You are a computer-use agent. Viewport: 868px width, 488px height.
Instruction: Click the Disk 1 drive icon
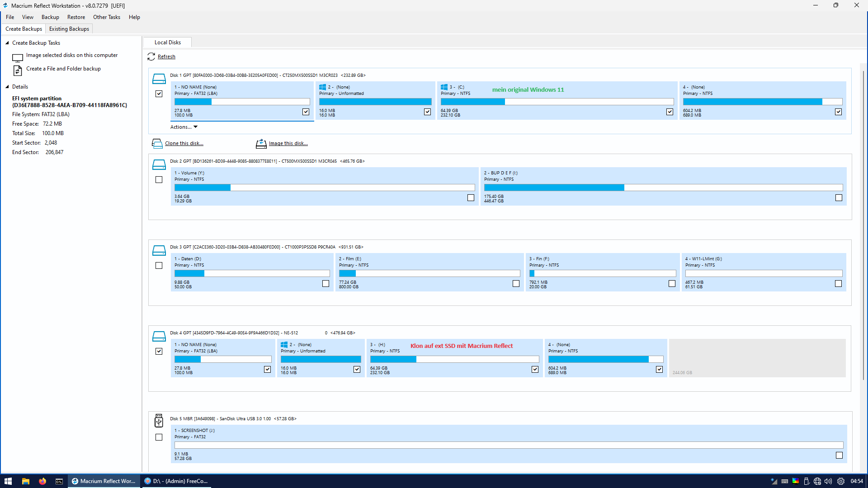[x=159, y=79]
